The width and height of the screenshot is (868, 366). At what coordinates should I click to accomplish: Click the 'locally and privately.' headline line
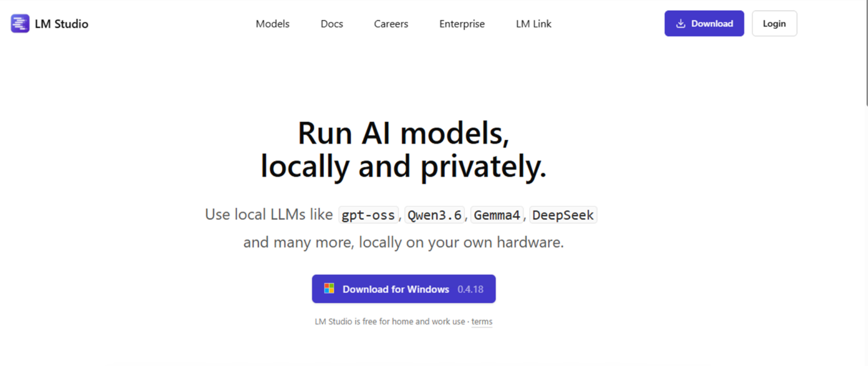[404, 167]
